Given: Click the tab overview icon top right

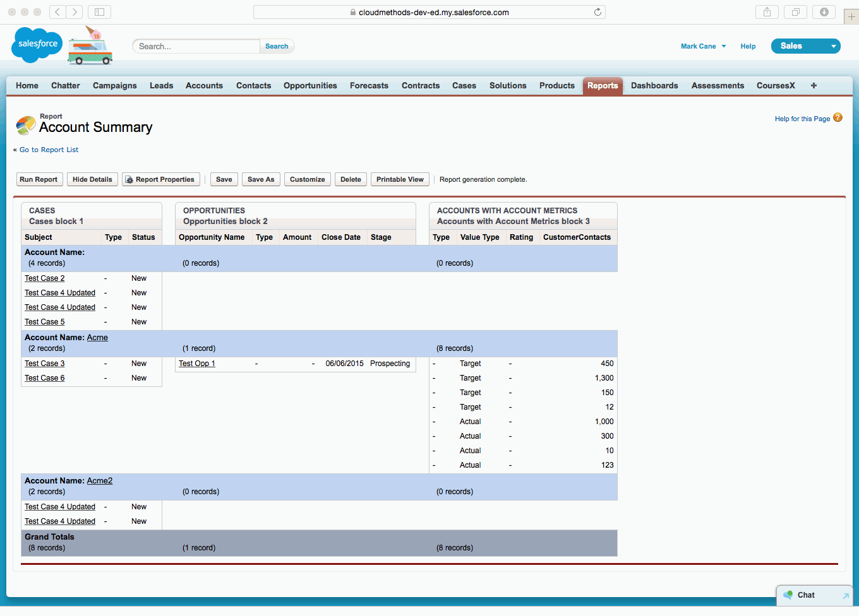Looking at the screenshot, I should click(x=795, y=11).
